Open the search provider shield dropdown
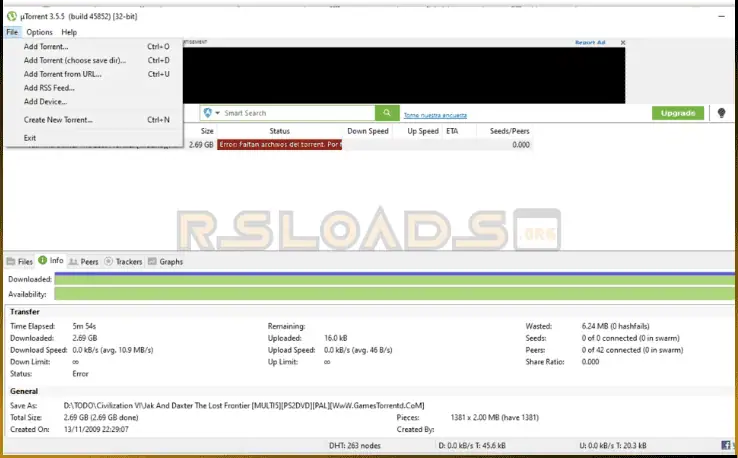This screenshot has height=458, width=738. (x=210, y=113)
